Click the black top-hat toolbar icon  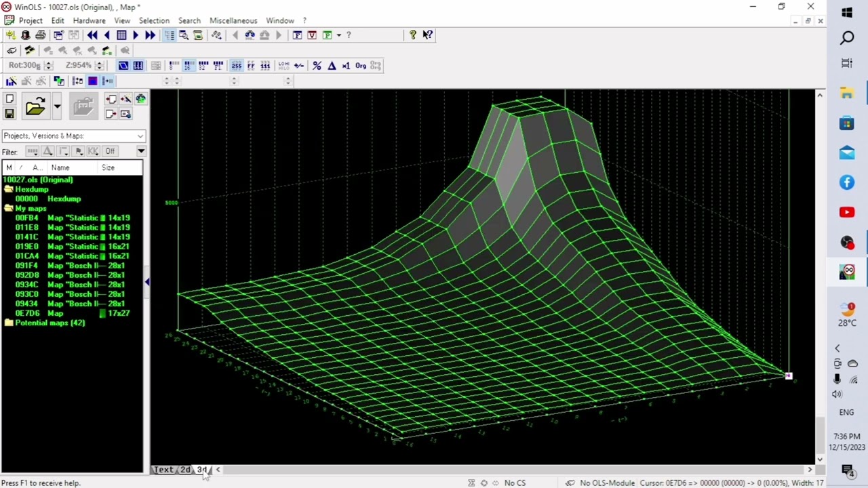click(26, 35)
